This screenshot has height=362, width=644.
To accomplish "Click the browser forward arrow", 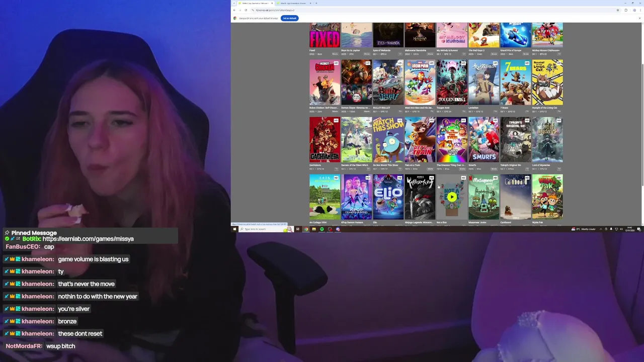I will [240, 10].
